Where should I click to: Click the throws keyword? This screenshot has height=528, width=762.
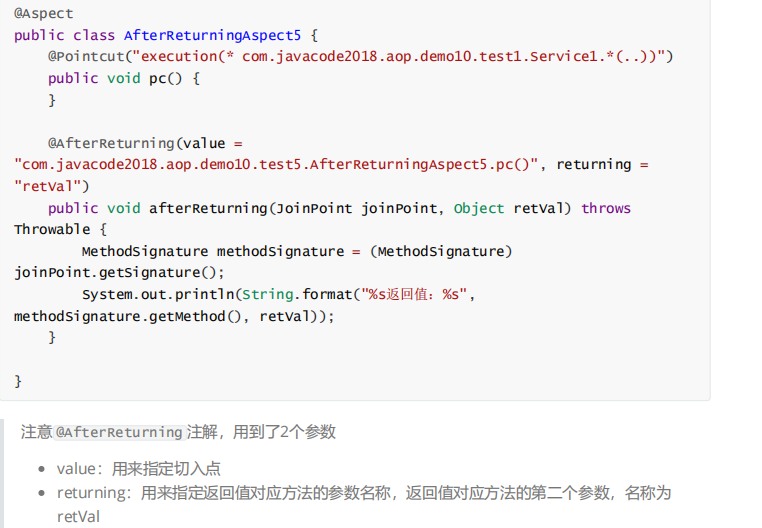pyautogui.click(x=606, y=208)
